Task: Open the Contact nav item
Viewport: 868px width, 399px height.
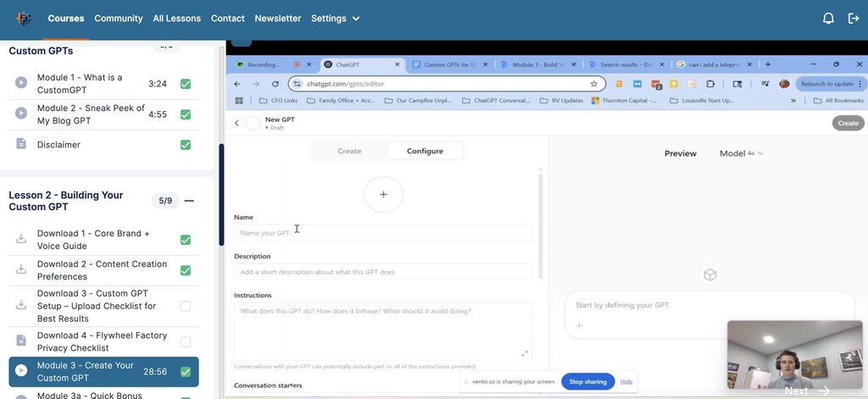Action: [x=227, y=19]
